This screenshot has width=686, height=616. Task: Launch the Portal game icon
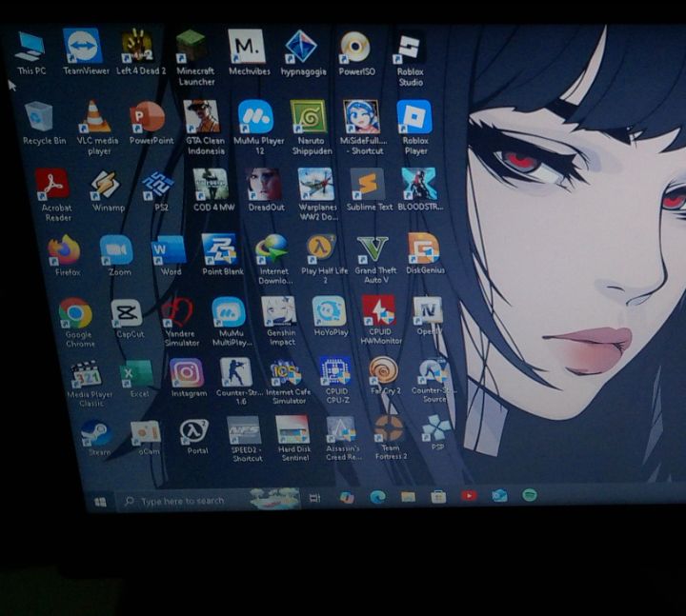click(195, 437)
